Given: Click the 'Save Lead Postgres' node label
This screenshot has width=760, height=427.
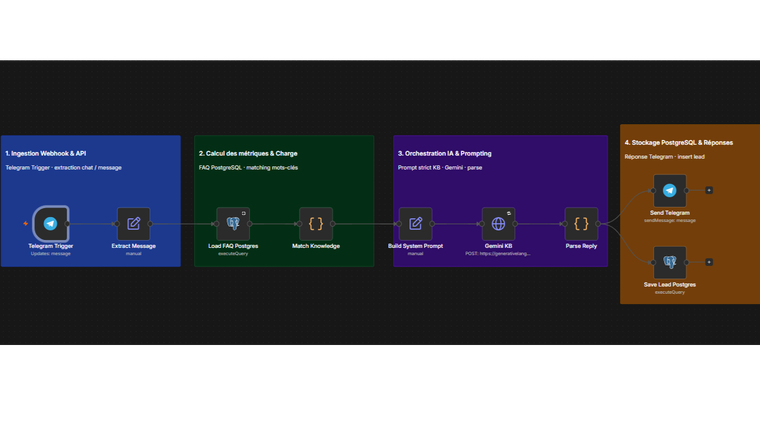Looking at the screenshot, I should pyautogui.click(x=670, y=285).
